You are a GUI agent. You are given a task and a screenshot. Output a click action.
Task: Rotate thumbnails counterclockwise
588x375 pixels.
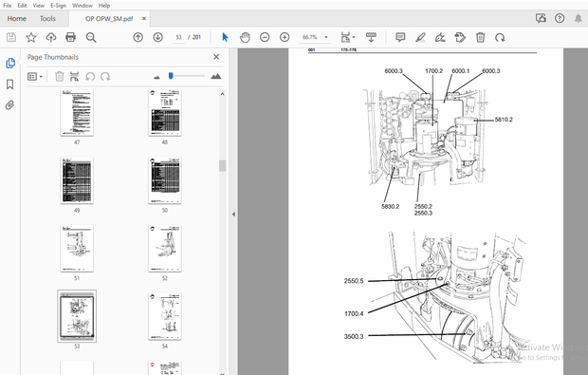(x=90, y=77)
